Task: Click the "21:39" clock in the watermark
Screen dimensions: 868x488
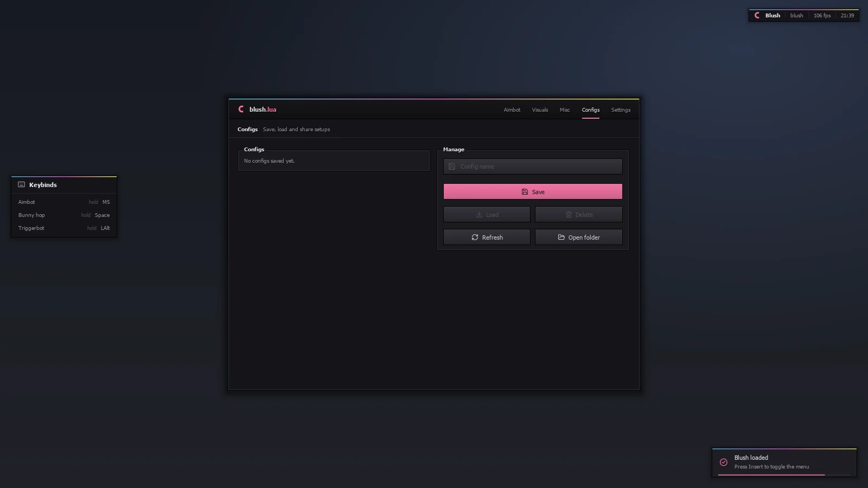Action: [847, 16]
